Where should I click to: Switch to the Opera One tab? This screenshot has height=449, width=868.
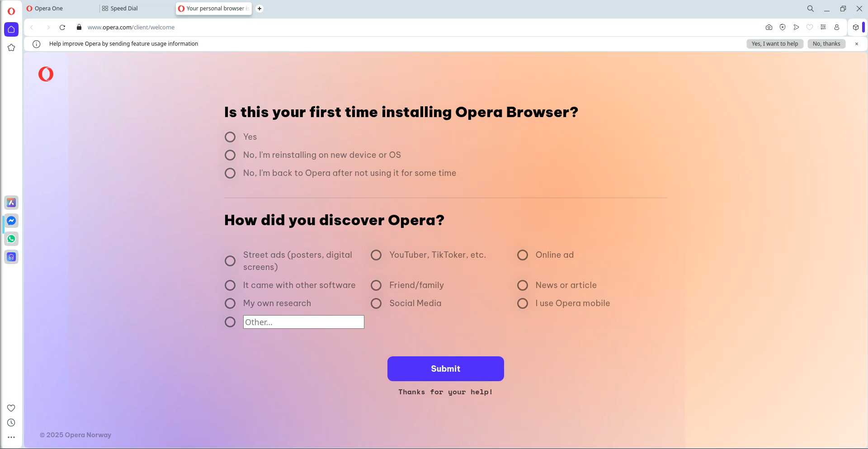point(61,9)
